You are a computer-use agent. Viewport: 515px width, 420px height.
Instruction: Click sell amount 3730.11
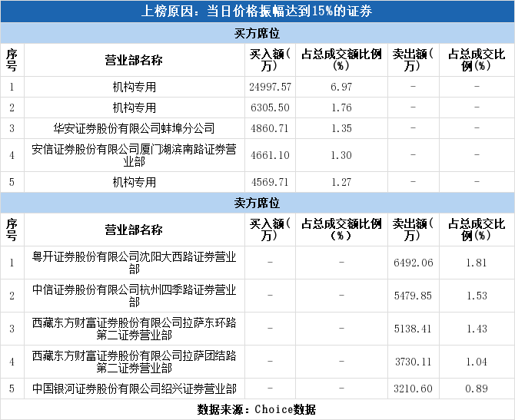pos(414,362)
